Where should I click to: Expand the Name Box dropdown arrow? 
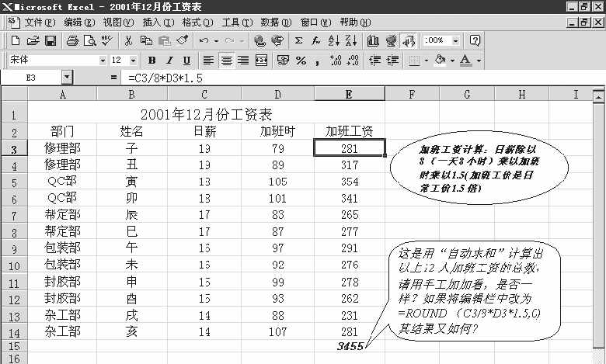point(68,78)
